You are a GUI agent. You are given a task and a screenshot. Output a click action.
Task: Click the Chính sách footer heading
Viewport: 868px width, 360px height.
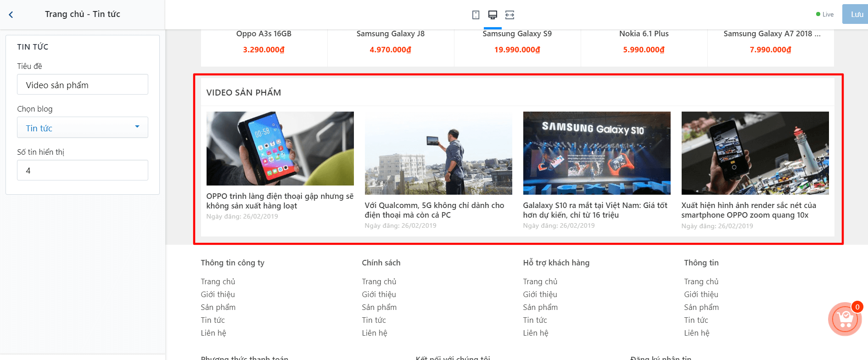[381, 263]
